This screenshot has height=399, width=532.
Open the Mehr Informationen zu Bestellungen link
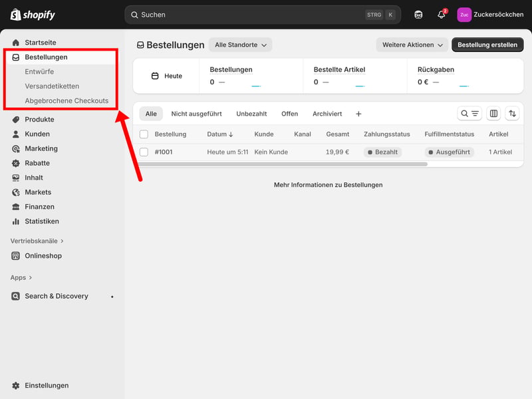328,185
